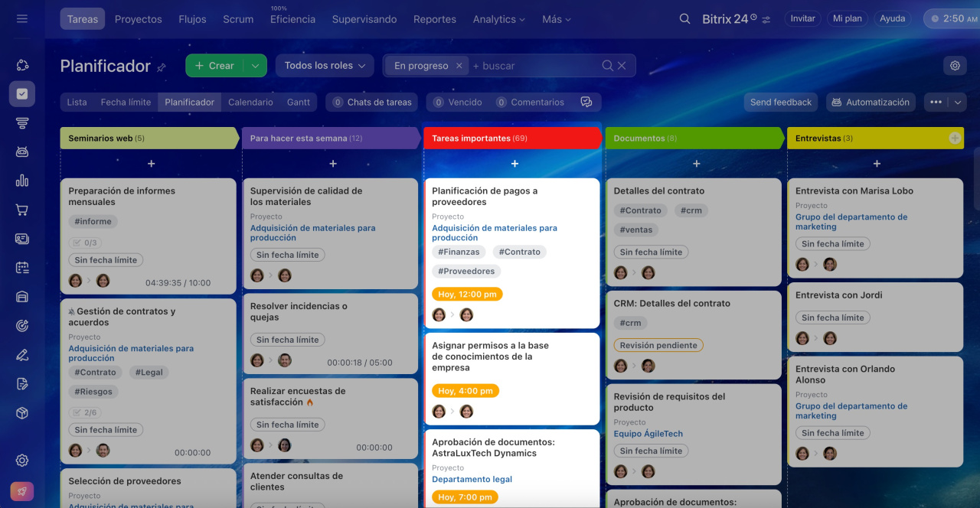This screenshot has width=980, height=508.
Task: Click the search magnifier next to Bitrix 24
Action: point(684,19)
